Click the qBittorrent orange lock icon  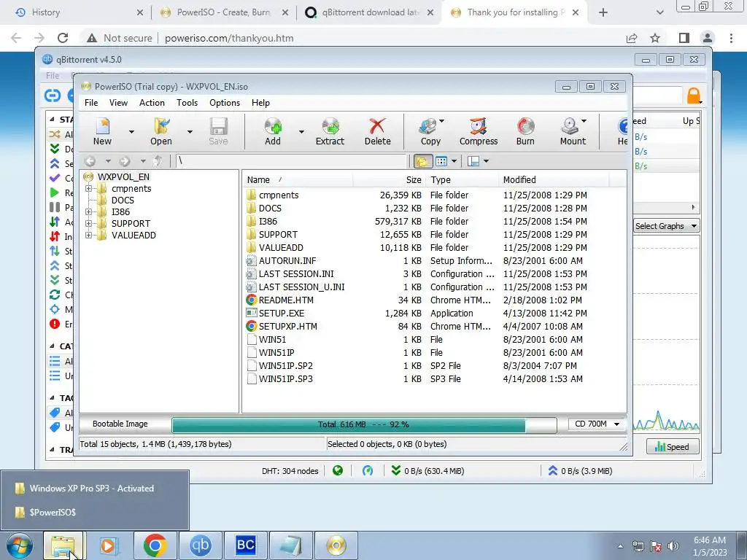coord(694,96)
